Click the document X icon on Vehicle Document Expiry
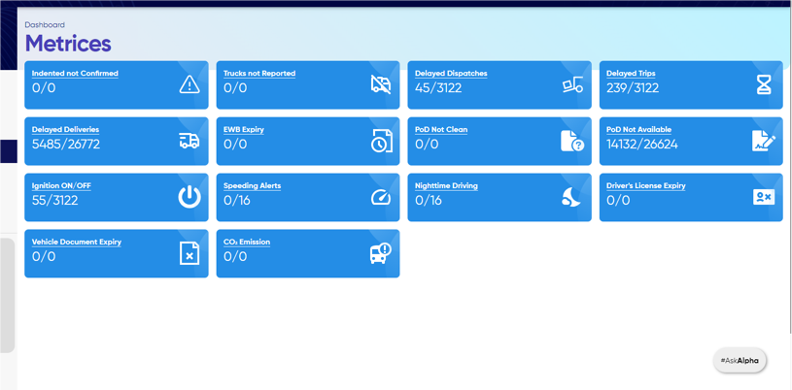The height and width of the screenshot is (390, 792). (x=189, y=253)
